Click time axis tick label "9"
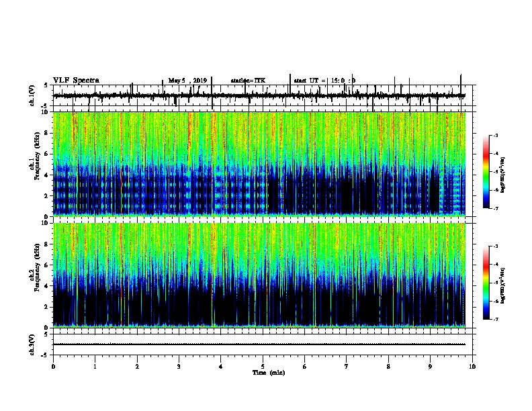 [x=430, y=367]
